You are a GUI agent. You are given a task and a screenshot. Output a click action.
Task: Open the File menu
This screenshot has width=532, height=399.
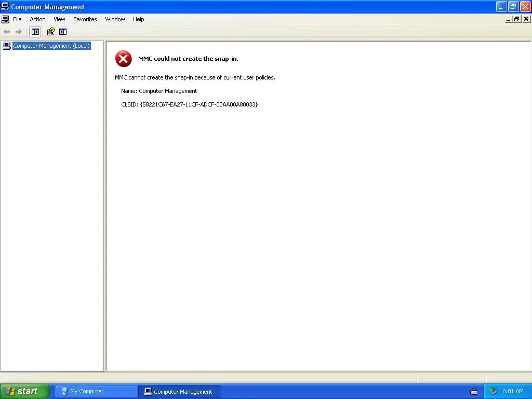point(17,19)
